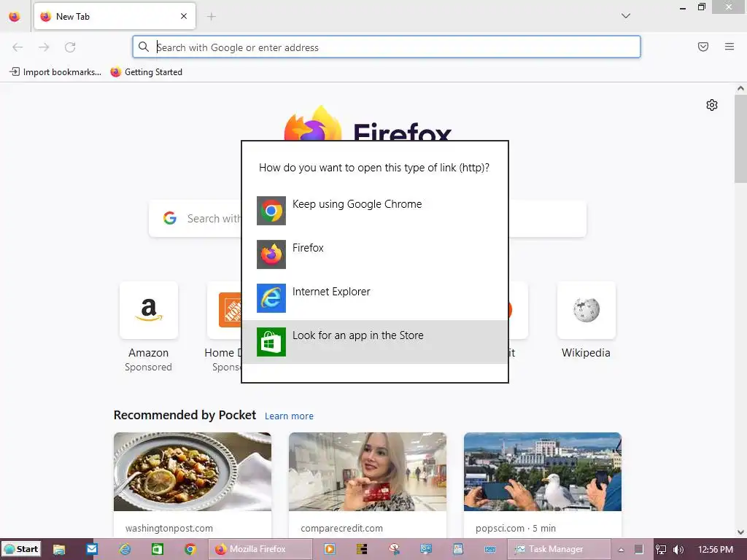The height and width of the screenshot is (560, 747).
Task: Switch to Task Manager taskbar button
Action: 559,549
